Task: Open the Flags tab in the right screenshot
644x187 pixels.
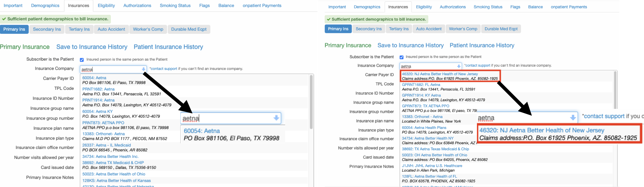Action: pos(515,7)
